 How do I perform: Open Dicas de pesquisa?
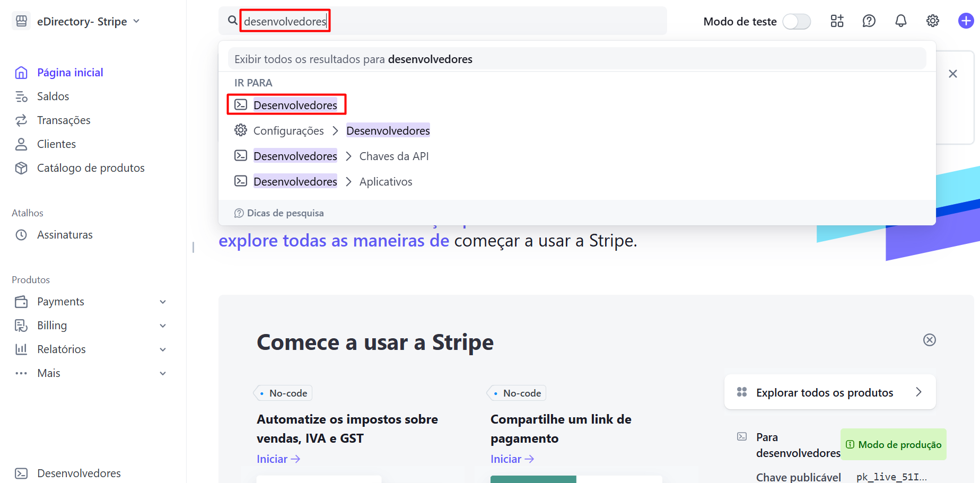pyautogui.click(x=279, y=213)
